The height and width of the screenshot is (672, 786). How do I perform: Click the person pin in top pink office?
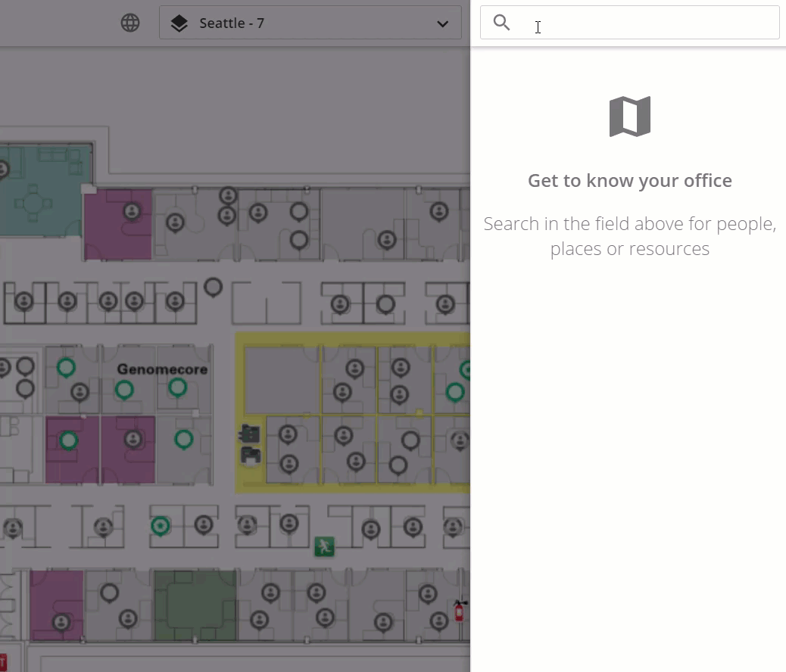pos(133,211)
